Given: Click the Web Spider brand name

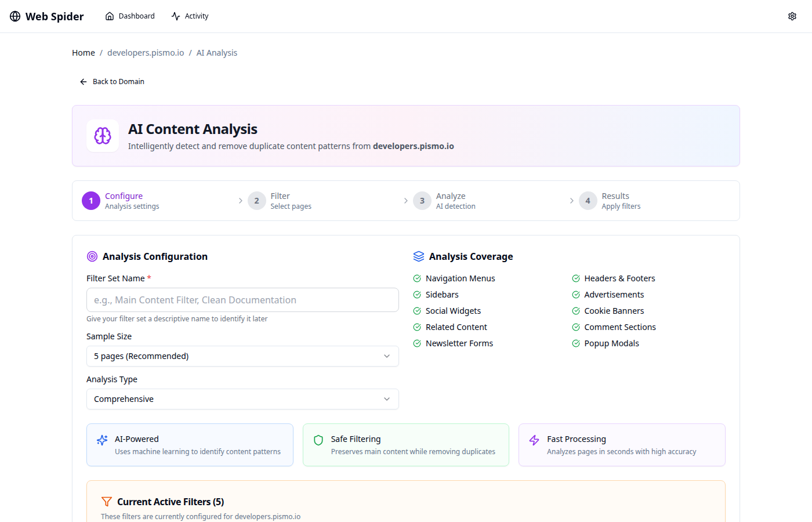Looking at the screenshot, I should click(55, 16).
